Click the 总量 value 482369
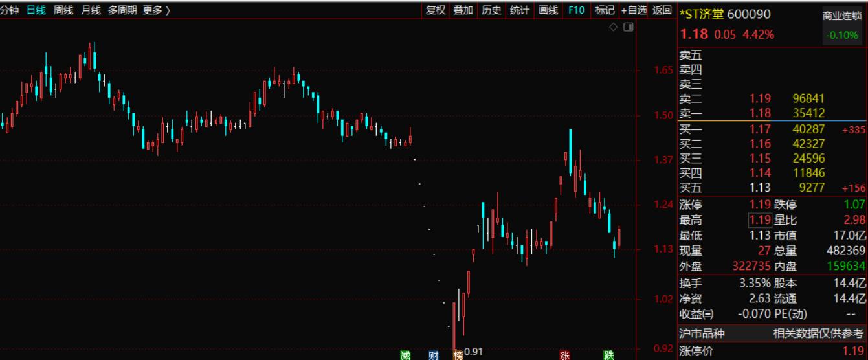 tap(845, 251)
